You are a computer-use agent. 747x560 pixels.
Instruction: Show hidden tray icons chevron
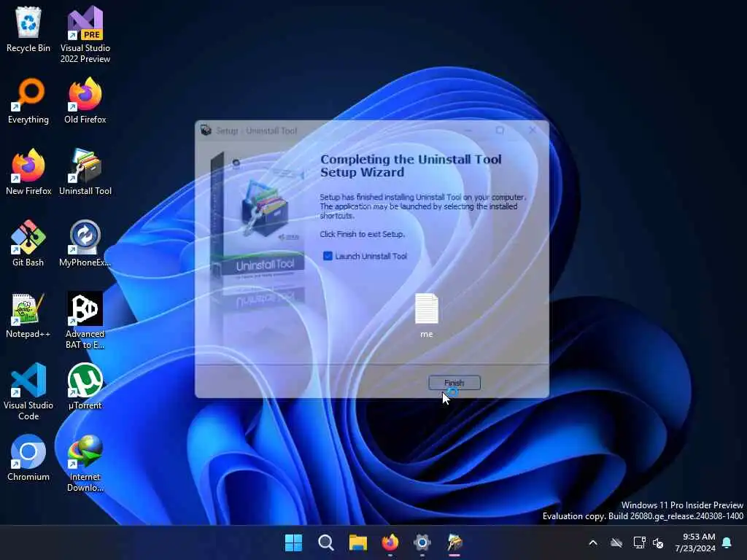(593, 542)
